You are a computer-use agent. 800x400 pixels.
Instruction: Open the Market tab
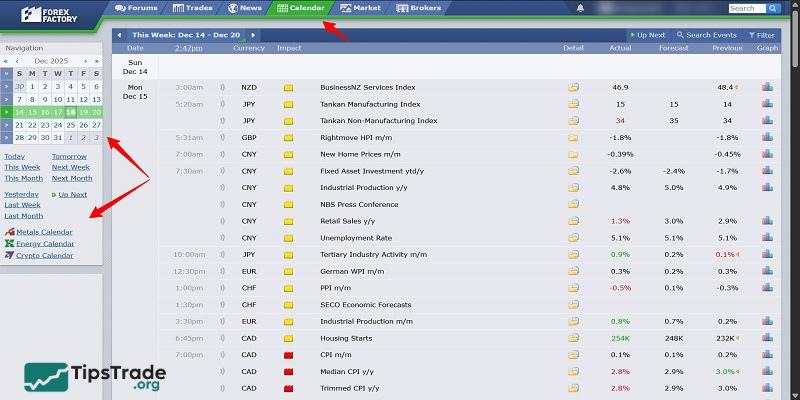tap(361, 8)
